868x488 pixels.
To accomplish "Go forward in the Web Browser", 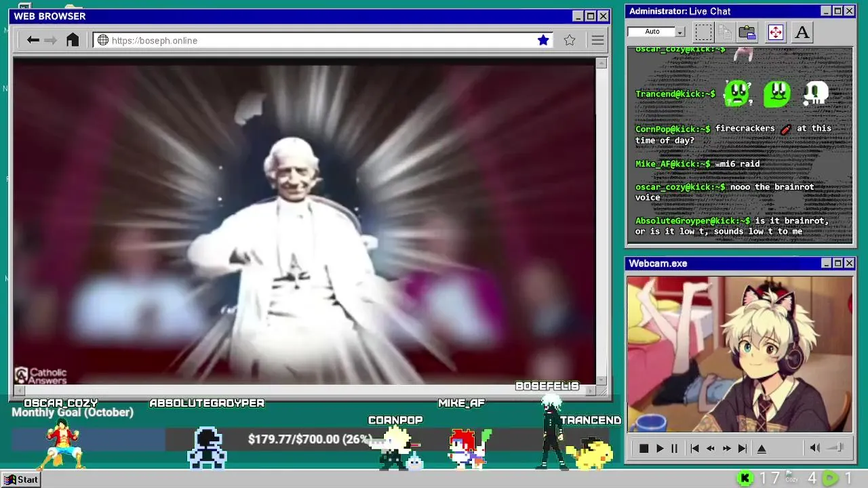I will [x=50, y=40].
